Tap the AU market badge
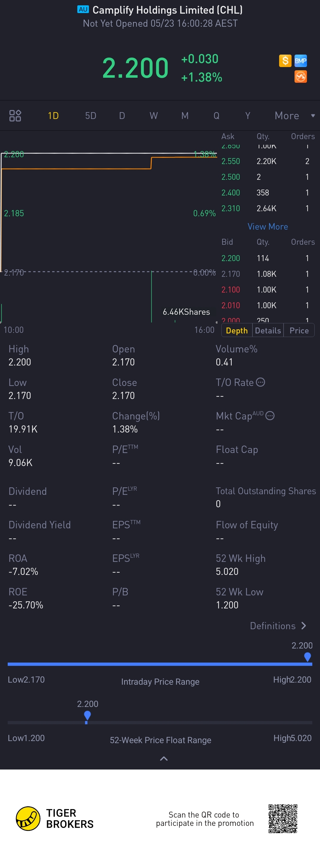The height and width of the screenshot is (868, 320). coord(83,9)
